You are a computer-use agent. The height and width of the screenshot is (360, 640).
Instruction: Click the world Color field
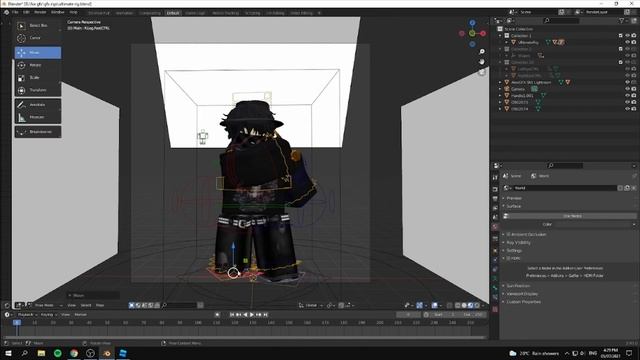[x=593, y=224]
